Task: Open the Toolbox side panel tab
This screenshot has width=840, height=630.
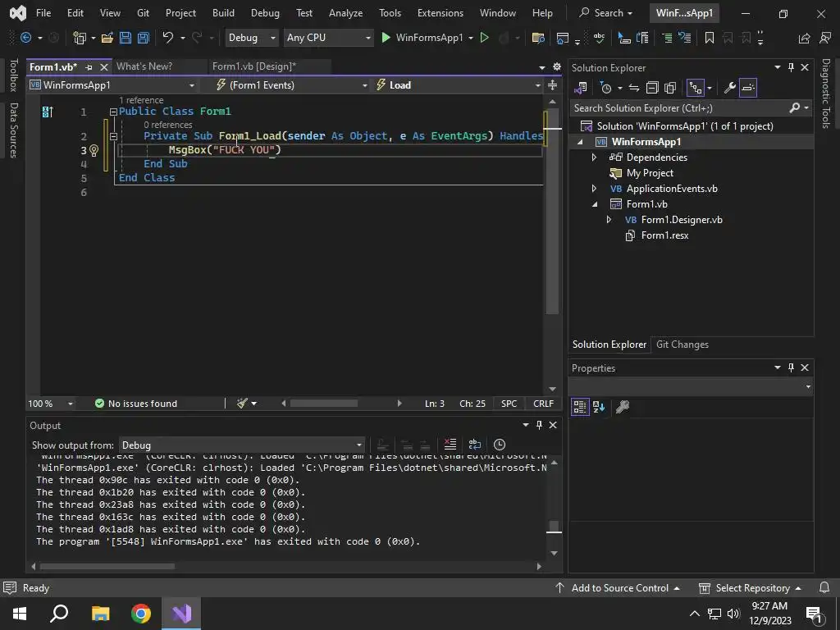Action: (x=13, y=75)
